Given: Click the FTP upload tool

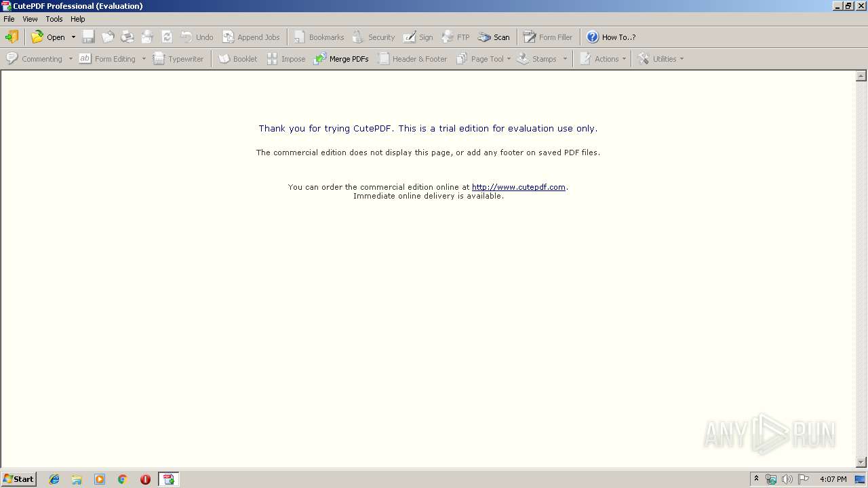Looking at the screenshot, I should 455,37.
